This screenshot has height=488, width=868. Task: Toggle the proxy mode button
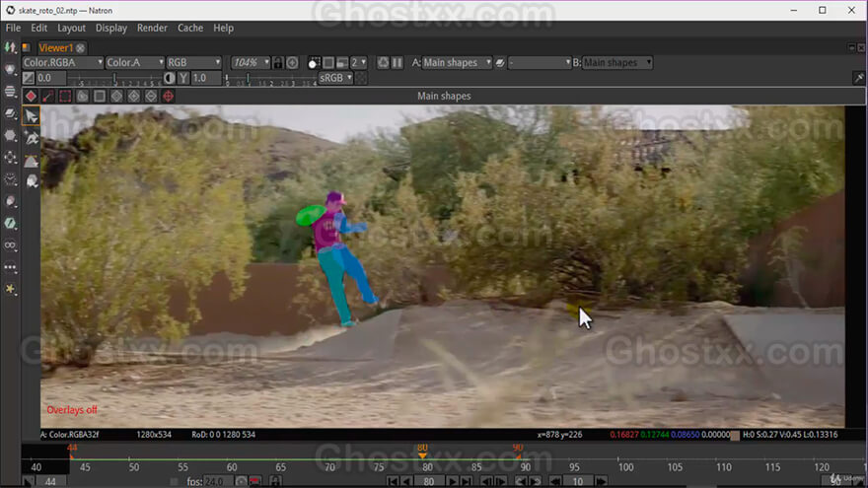342,62
